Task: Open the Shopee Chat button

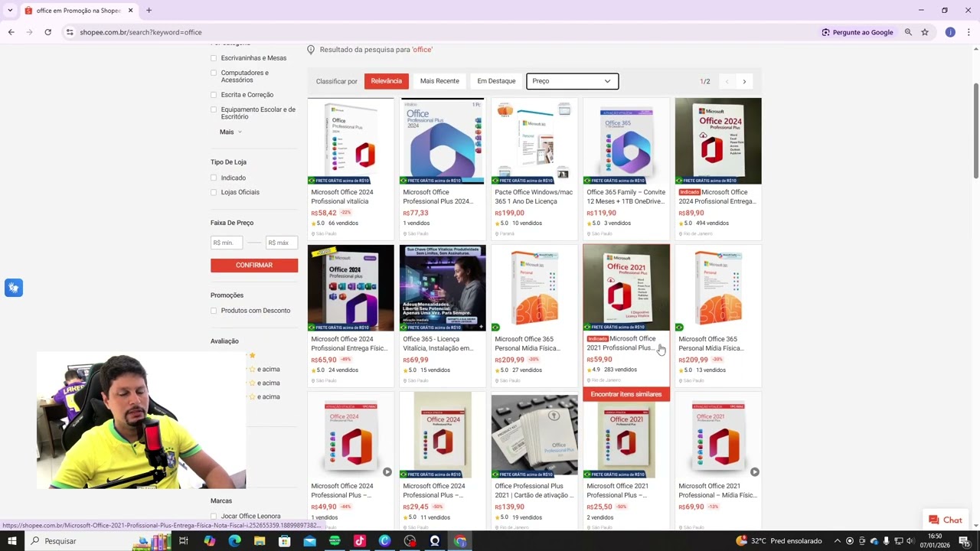Action: coord(946,520)
